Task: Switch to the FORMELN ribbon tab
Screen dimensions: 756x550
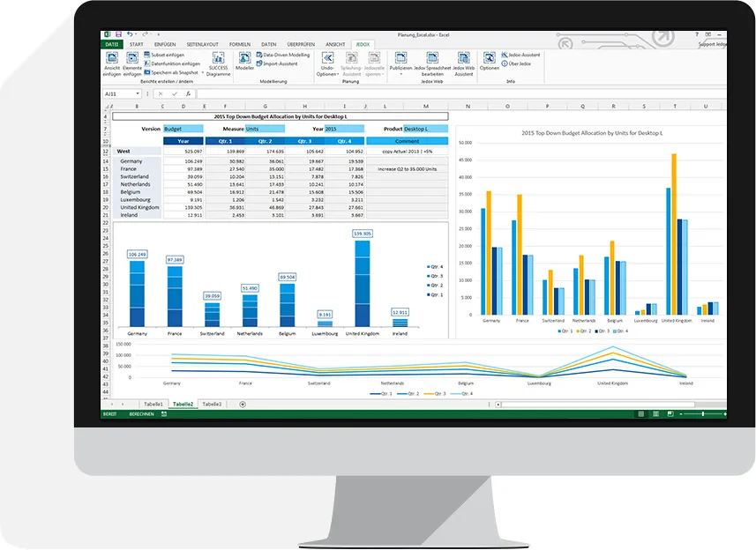Action: click(240, 44)
